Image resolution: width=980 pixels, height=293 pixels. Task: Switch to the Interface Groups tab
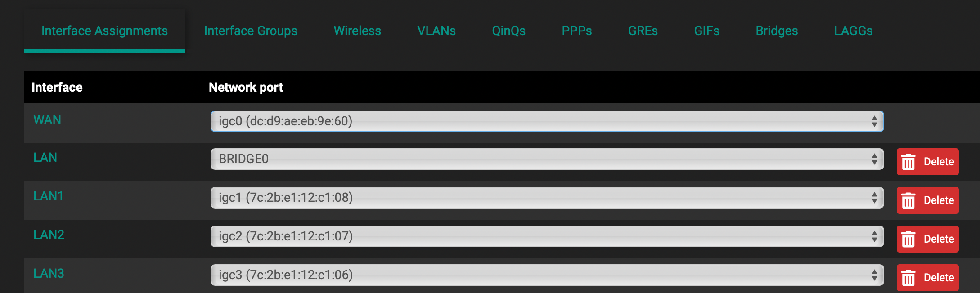click(x=251, y=31)
